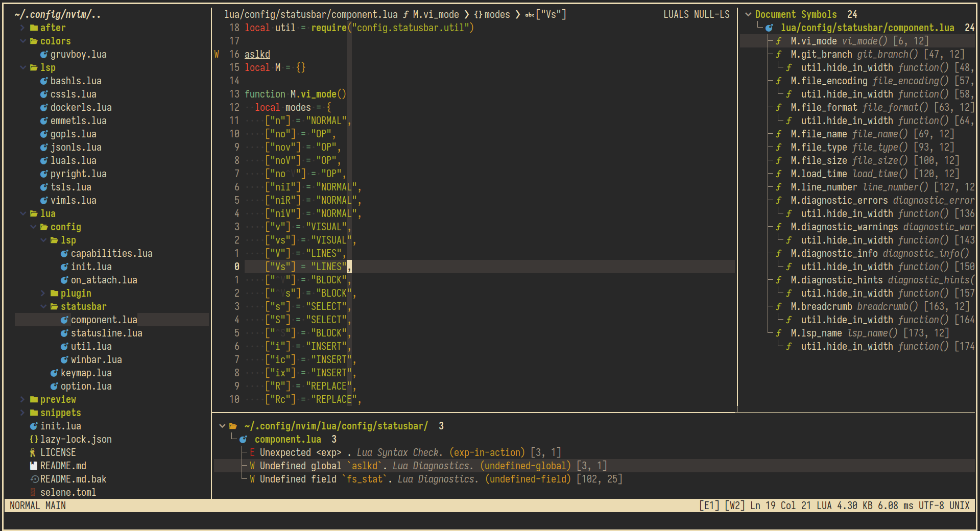
Task: Select the top-level init.lua file
Action: pos(60,426)
